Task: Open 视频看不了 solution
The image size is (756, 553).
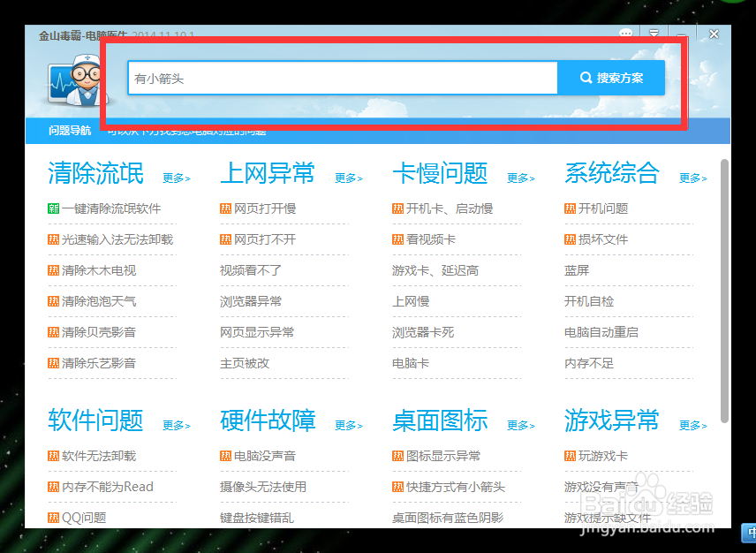Action: point(251,270)
